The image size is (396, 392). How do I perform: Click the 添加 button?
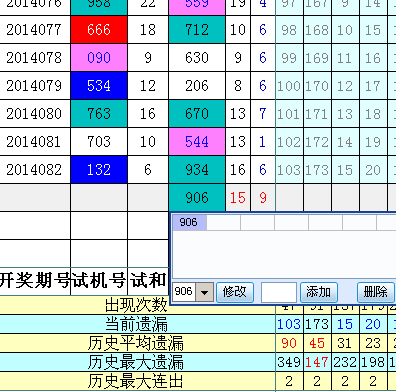pos(319,292)
